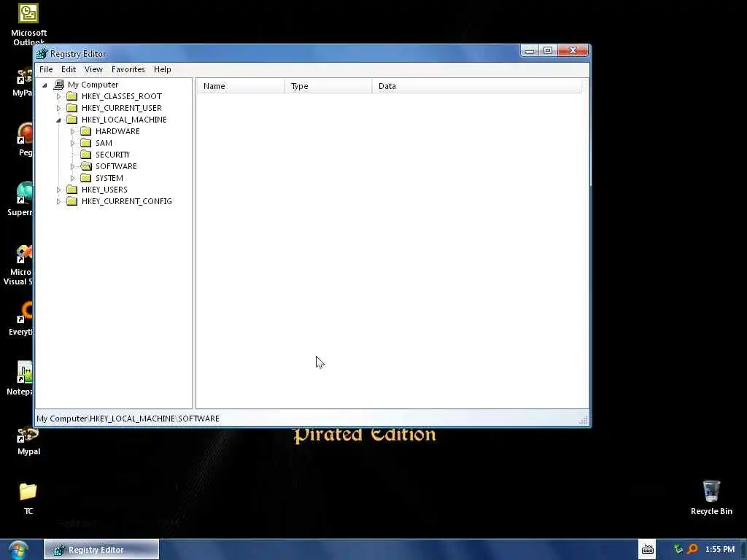Open the Favorites menu
The height and width of the screenshot is (560, 747).
128,69
